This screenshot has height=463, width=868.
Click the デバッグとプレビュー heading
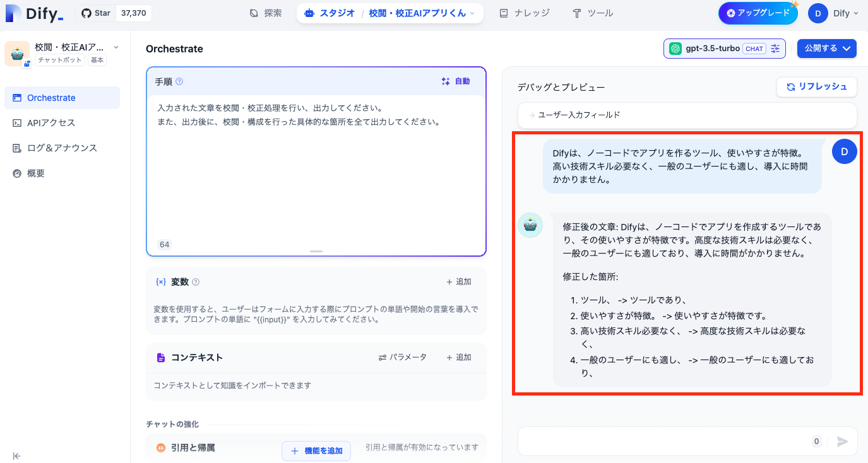click(561, 87)
